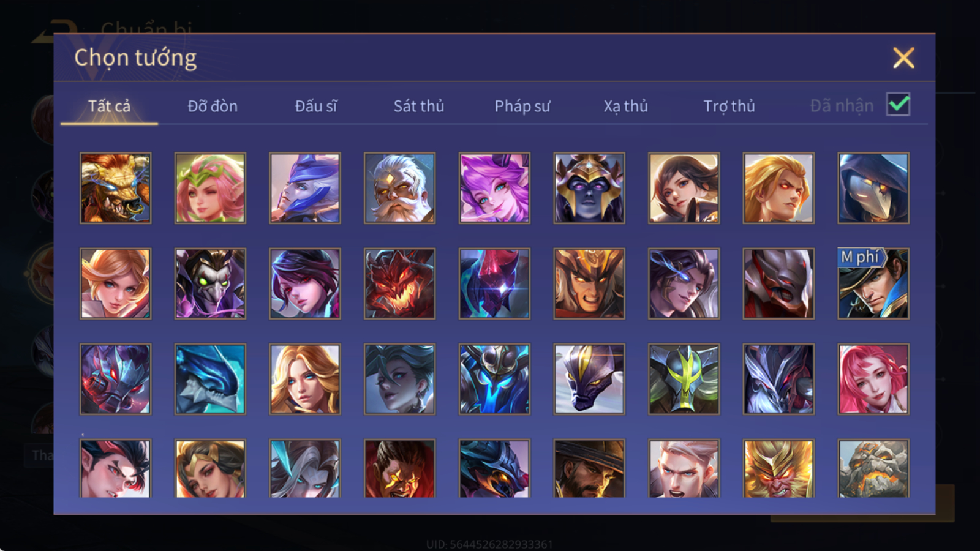Image resolution: width=980 pixels, height=551 pixels.
Task: Show the Pháp sư heroes tab
Action: tap(522, 106)
